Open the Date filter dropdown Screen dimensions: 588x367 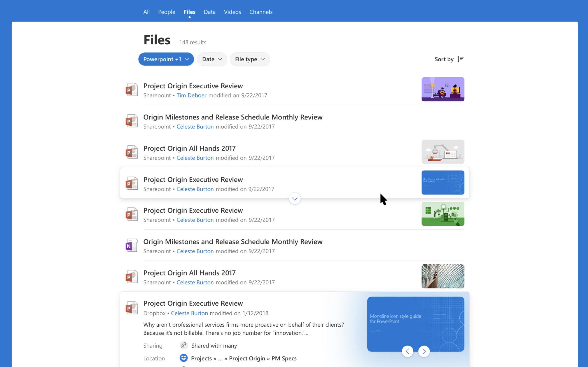coord(212,59)
